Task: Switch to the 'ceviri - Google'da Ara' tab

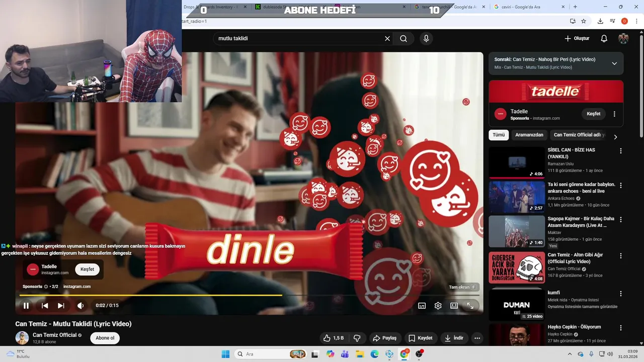Action: click(528, 7)
